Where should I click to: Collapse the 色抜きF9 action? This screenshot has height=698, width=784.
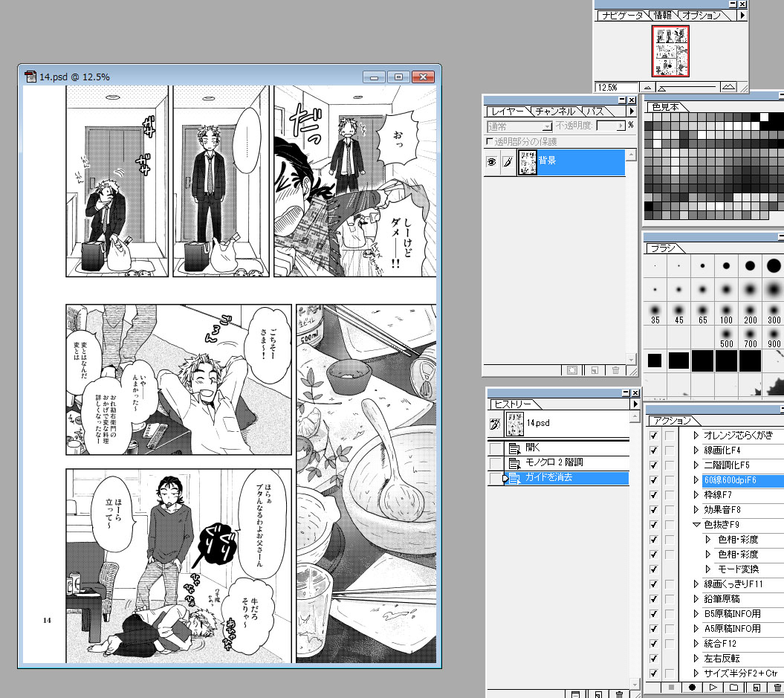coord(696,525)
